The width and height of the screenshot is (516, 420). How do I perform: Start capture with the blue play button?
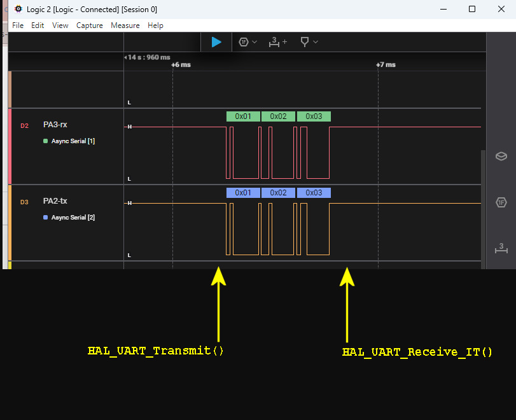tap(216, 42)
